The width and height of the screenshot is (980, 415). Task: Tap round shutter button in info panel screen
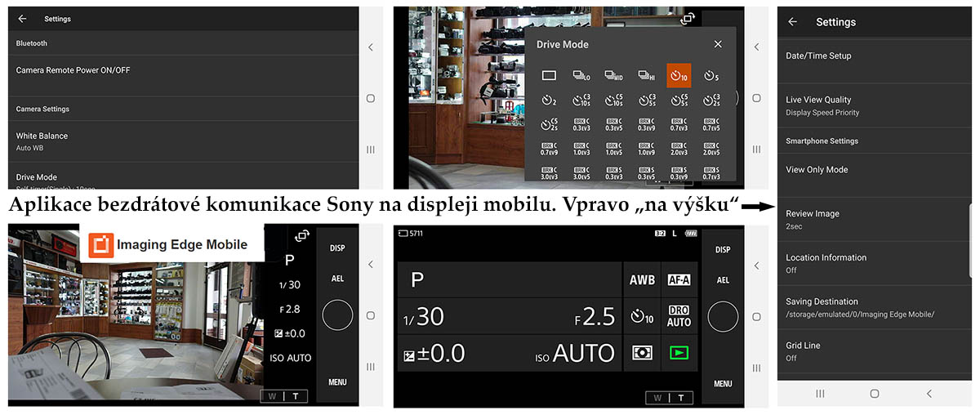pyautogui.click(x=723, y=317)
